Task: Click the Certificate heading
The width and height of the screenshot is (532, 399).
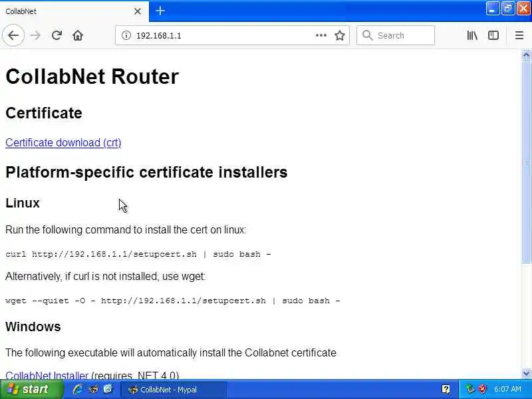Action: pos(44,113)
